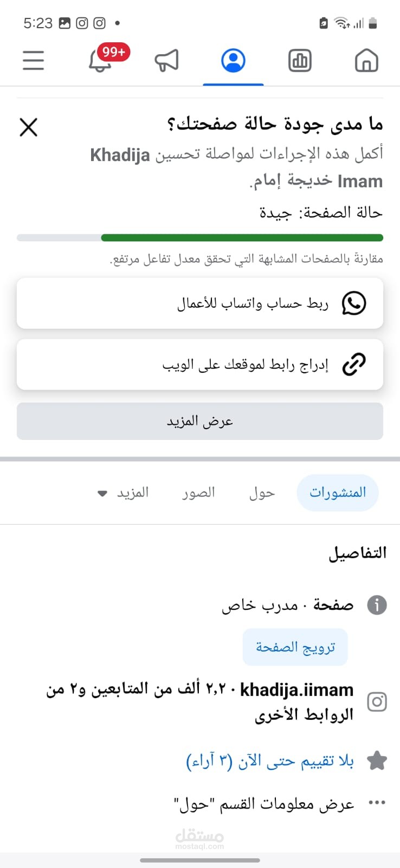Tap ربط حساب واتساب للأعمال button
This screenshot has height=868, width=400.
(x=200, y=303)
